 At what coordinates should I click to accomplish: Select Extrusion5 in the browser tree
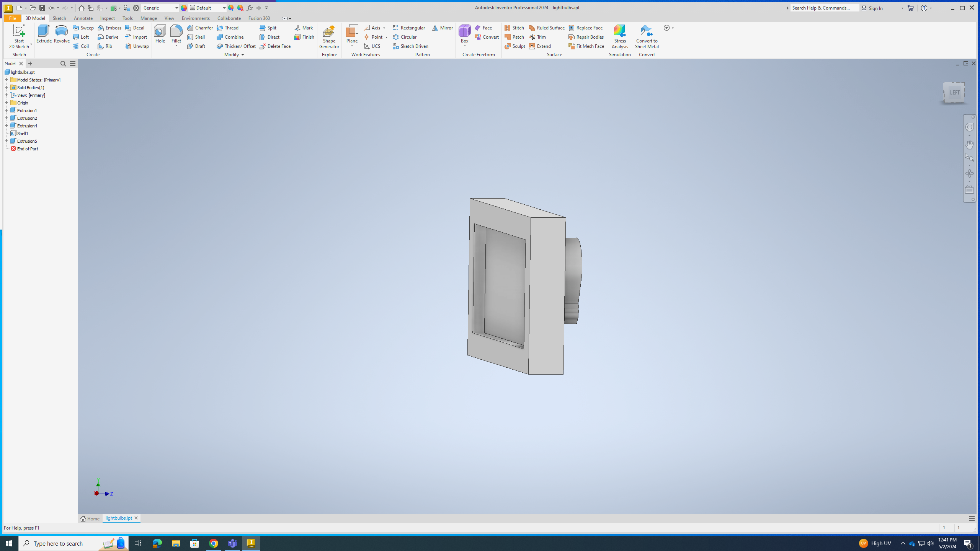[x=24, y=141]
